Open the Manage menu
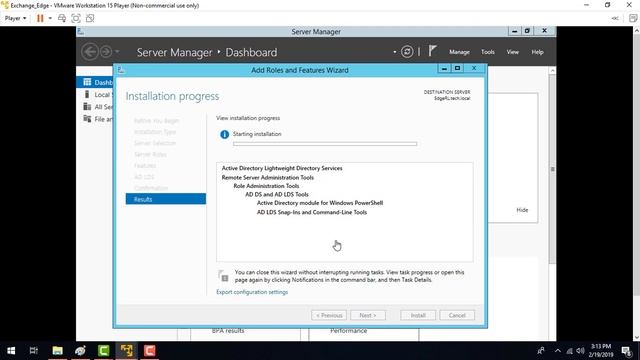Viewport: 640px width, 360px height. click(459, 52)
